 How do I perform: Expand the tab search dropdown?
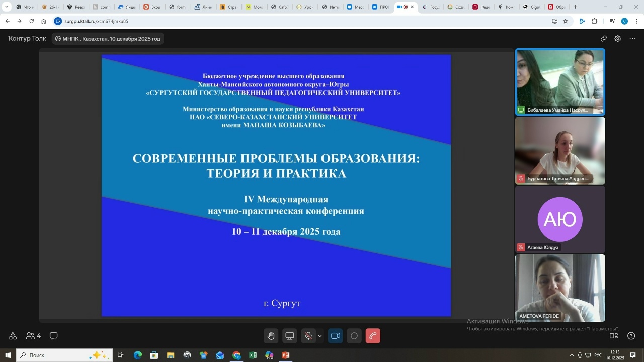point(7,7)
